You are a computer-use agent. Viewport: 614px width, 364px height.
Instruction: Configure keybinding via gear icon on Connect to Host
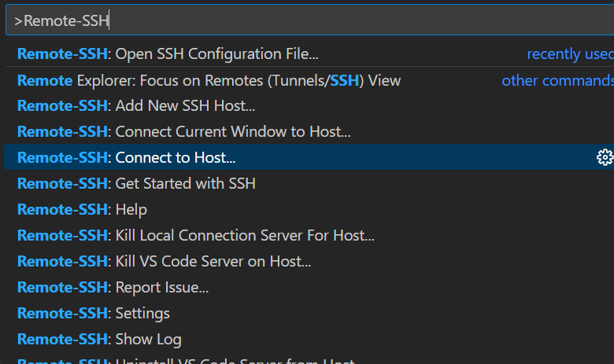click(605, 157)
